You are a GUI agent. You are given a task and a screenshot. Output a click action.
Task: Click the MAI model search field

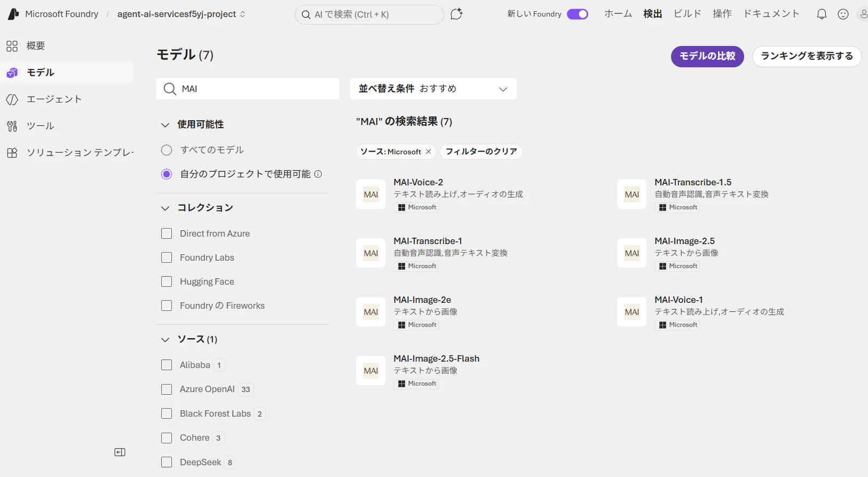248,89
